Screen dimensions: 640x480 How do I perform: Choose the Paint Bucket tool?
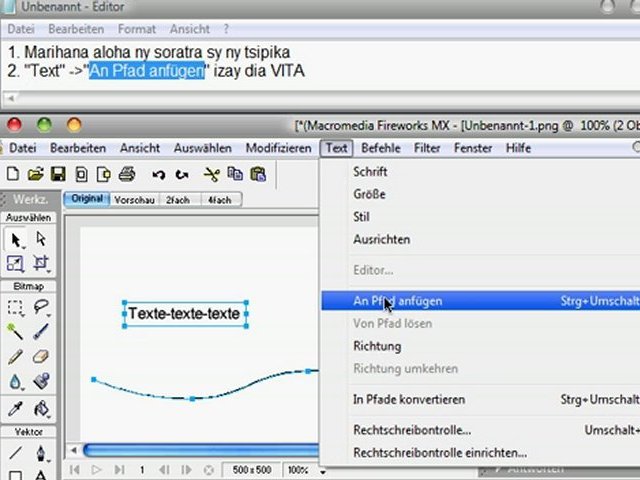41,408
